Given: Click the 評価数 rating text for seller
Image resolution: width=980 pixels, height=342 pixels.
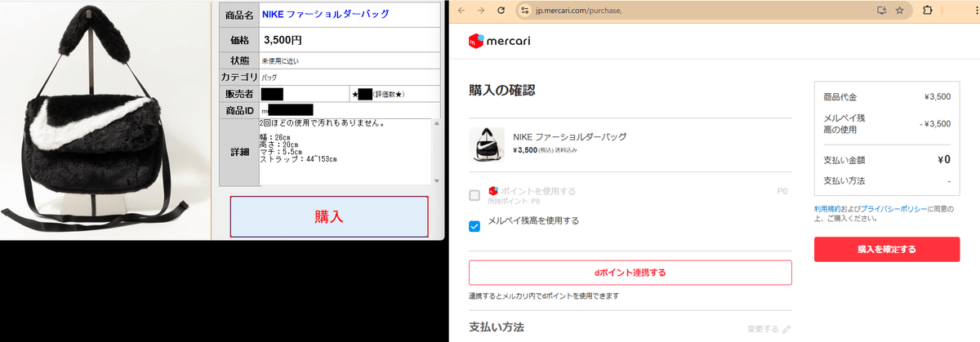Looking at the screenshot, I should tap(390, 95).
